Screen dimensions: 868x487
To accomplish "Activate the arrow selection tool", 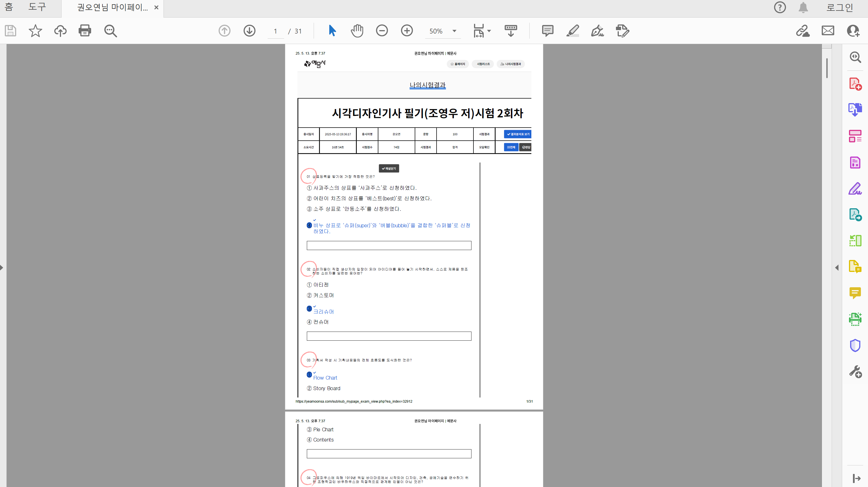I will (x=332, y=31).
